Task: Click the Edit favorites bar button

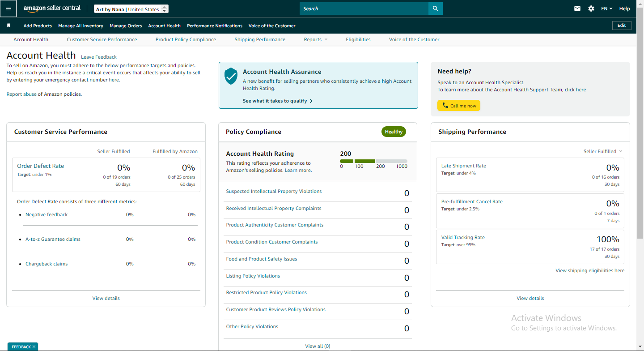Action: point(622,26)
